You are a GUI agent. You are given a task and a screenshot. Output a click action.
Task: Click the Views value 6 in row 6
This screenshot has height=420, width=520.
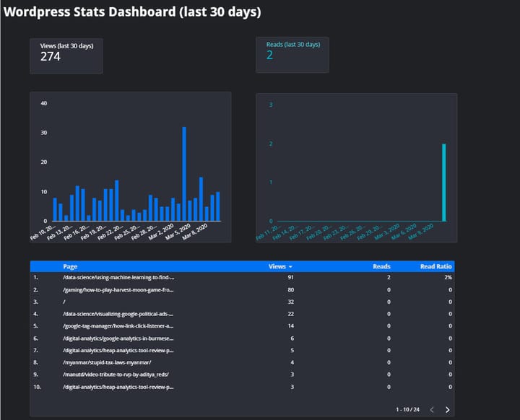click(292, 338)
